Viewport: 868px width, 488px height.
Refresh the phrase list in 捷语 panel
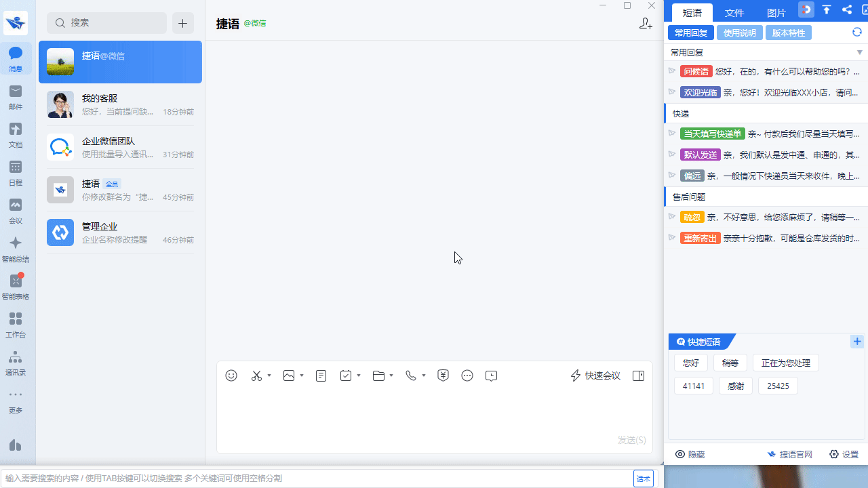tap(857, 33)
